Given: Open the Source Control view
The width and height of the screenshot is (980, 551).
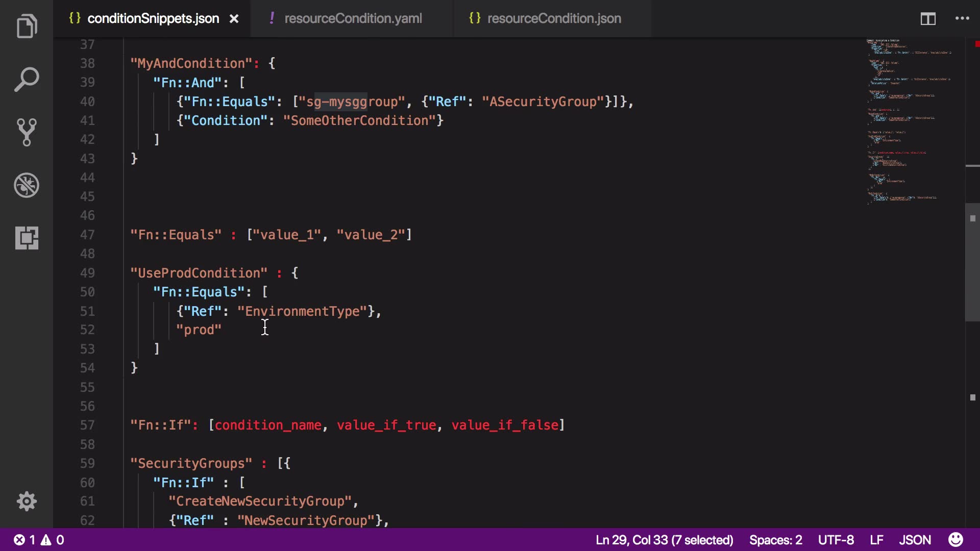Looking at the screenshot, I should (x=27, y=132).
